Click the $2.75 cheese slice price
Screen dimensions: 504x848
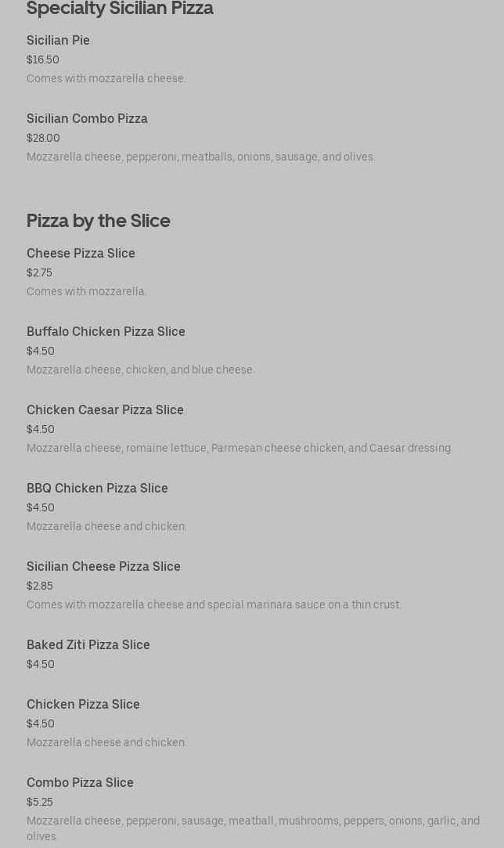click(39, 273)
